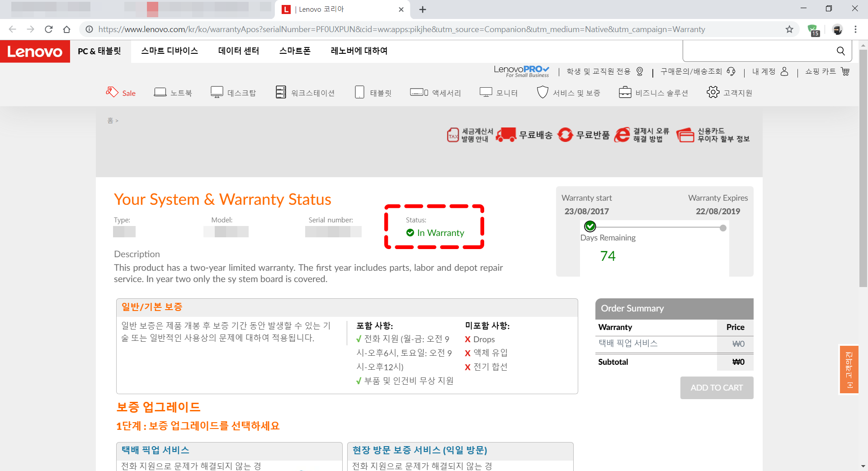Click the 쇼핑 카트 cart icon
Viewport: 868px width, 471px height.
click(845, 71)
